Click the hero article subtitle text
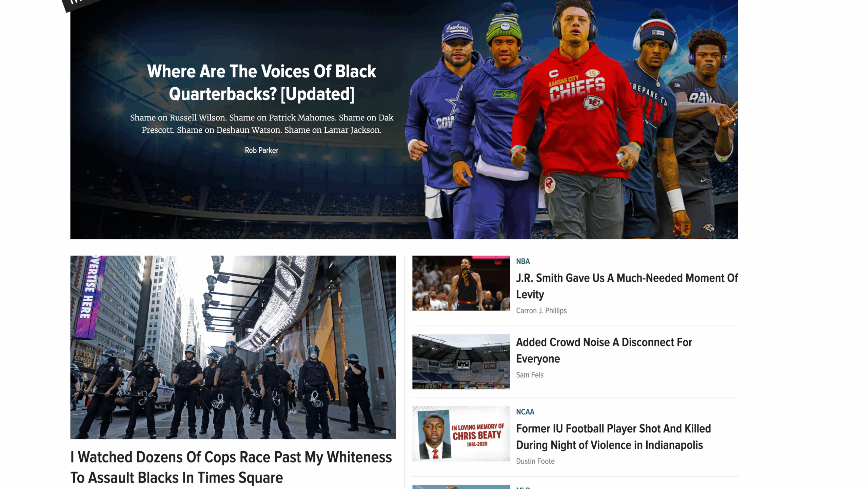 261,124
